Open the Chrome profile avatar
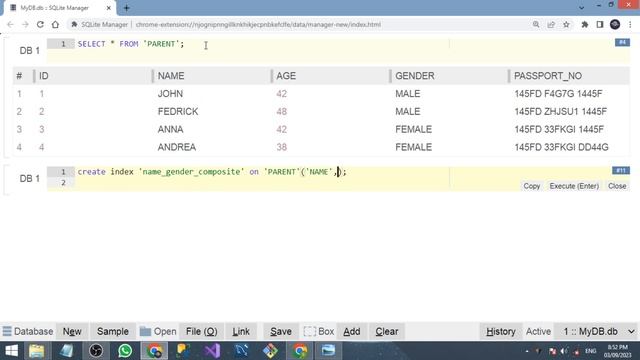The width and height of the screenshot is (640, 360). click(615, 24)
